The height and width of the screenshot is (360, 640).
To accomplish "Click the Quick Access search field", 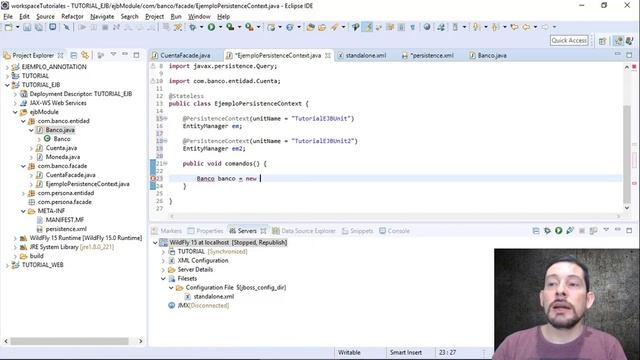I will [569, 40].
